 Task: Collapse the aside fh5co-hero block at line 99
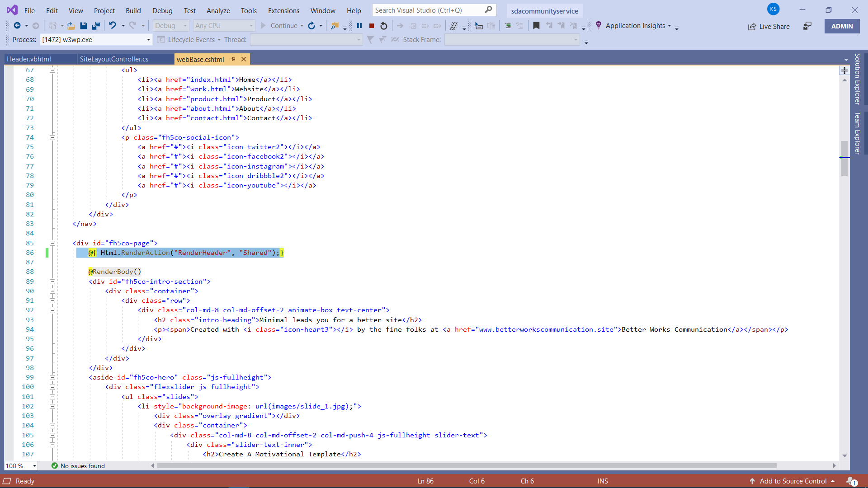(x=52, y=377)
